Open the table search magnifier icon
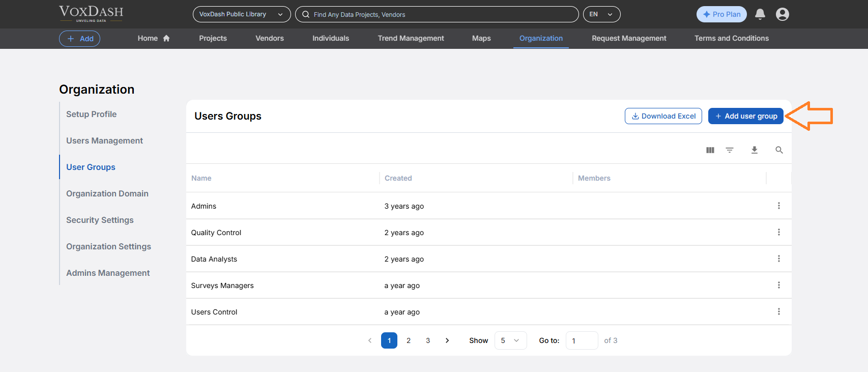Image resolution: width=868 pixels, height=372 pixels. [x=779, y=150]
